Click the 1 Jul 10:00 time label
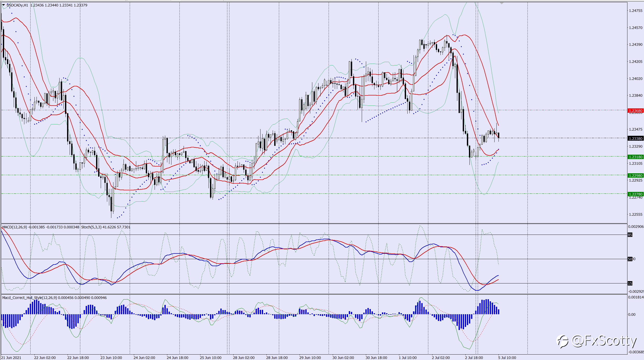Image resolution: width=644 pixels, height=360 pixels. (x=408, y=358)
